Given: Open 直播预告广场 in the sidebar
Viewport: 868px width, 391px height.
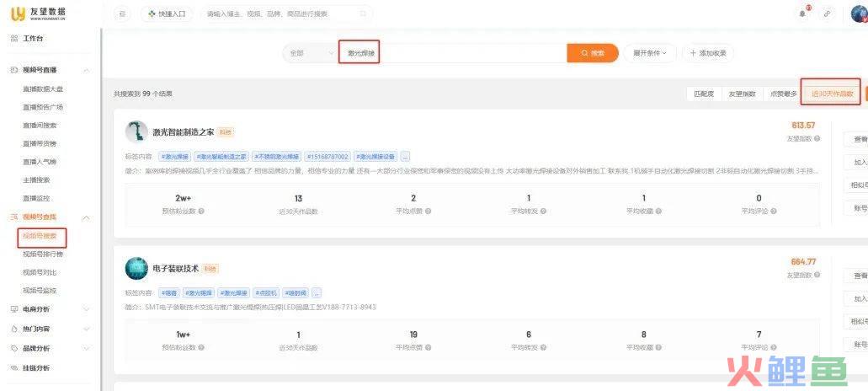Looking at the screenshot, I should [43, 107].
